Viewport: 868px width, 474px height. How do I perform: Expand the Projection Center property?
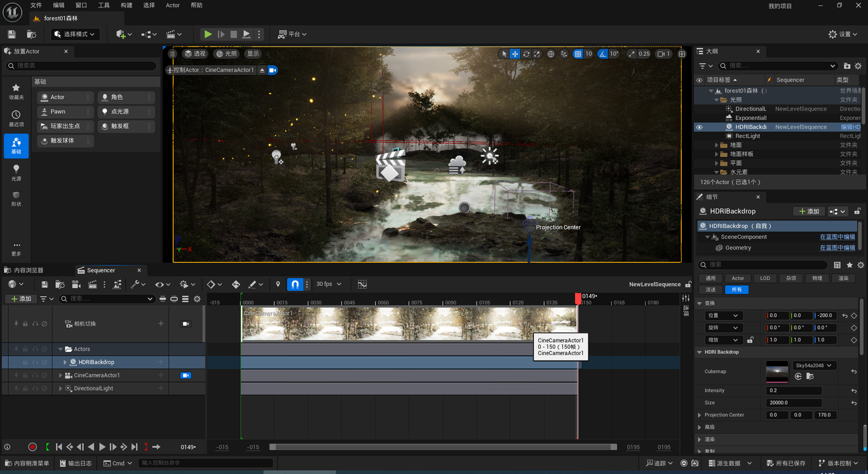pos(700,415)
